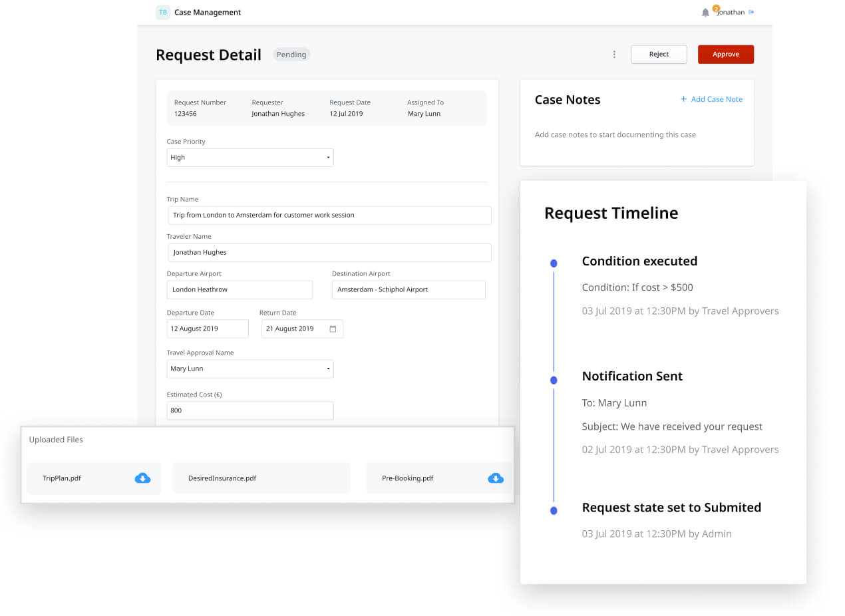Download Pre-Booking.pdf using its cloud icon
The image size is (845, 616).
coord(495,478)
